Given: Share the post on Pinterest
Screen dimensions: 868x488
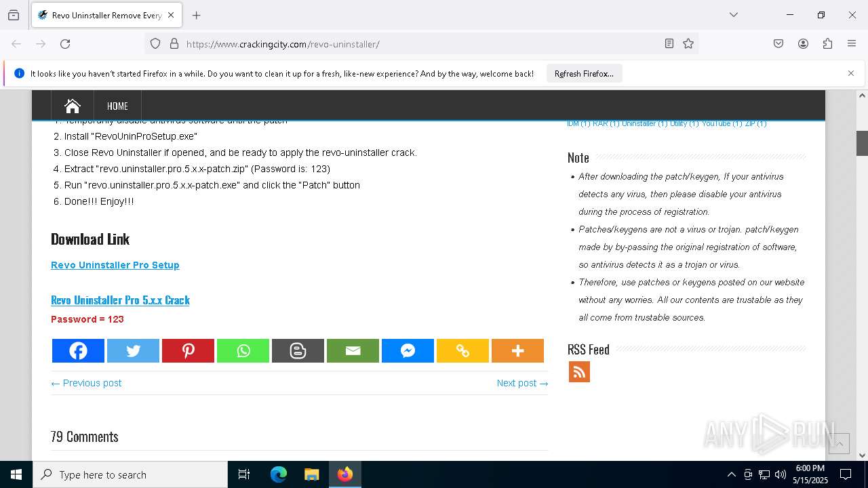Looking at the screenshot, I should pos(188,350).
